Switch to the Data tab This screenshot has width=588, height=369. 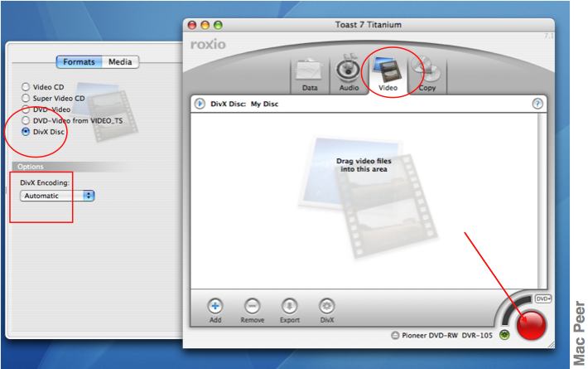click(x=310, y=75)
